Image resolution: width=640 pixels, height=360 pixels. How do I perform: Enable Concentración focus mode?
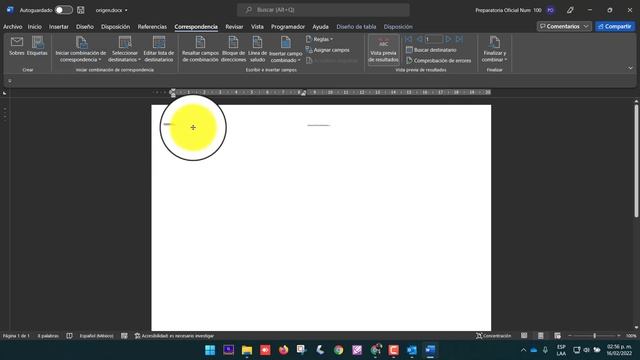point(493,336)
